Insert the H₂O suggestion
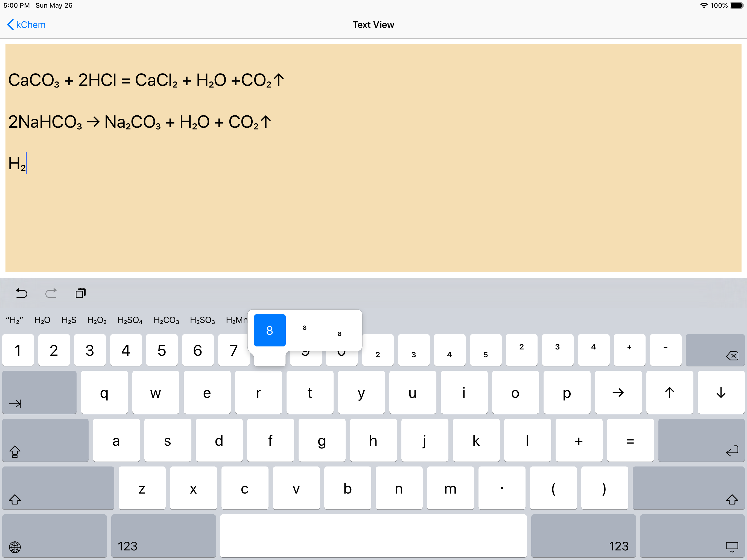 pyautogui.click(x=42, y=320)
